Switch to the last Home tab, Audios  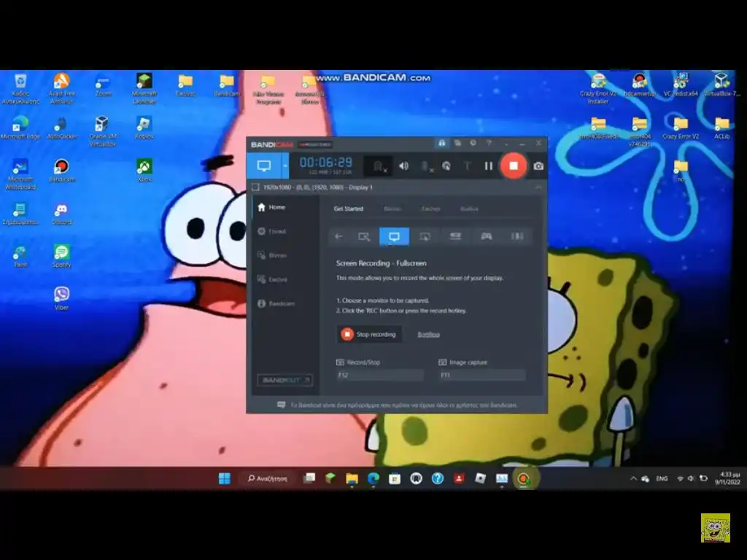pos(469,209)
